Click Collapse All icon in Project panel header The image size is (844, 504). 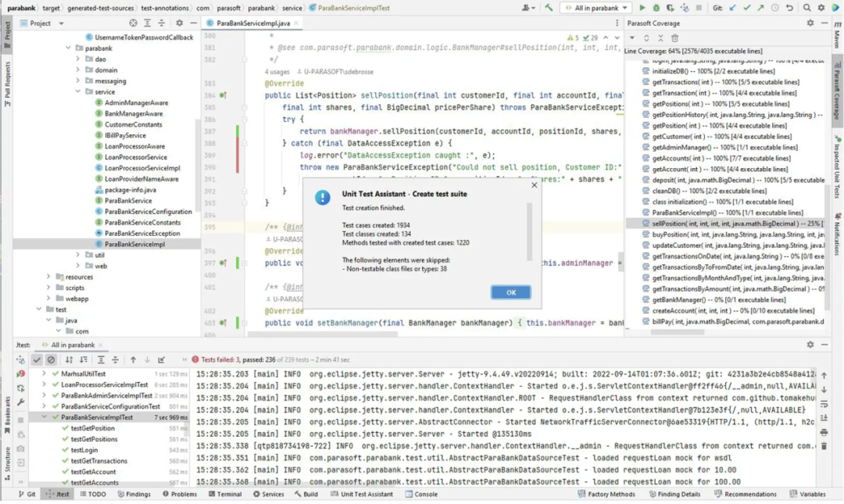point(162,23)
